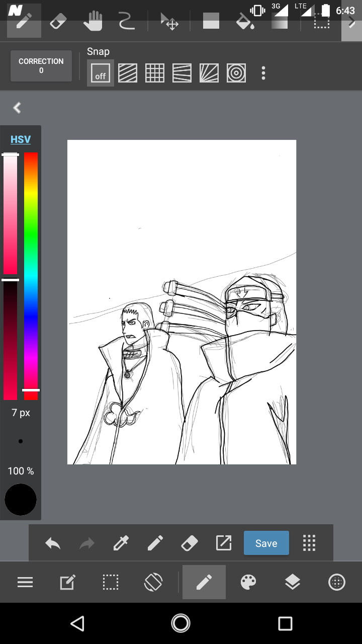
Task: Tap the Android home button
Action: point(180,623)
